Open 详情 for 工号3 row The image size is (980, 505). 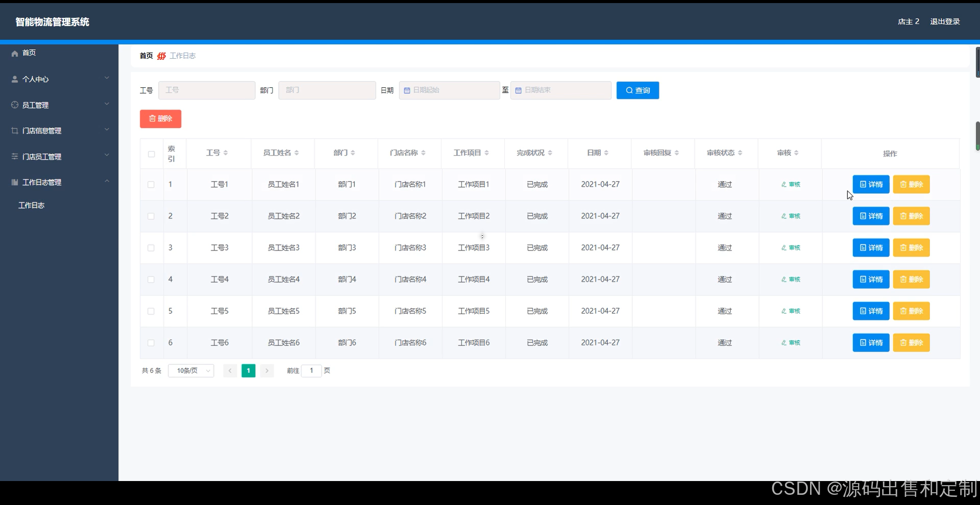coord(871,248)
